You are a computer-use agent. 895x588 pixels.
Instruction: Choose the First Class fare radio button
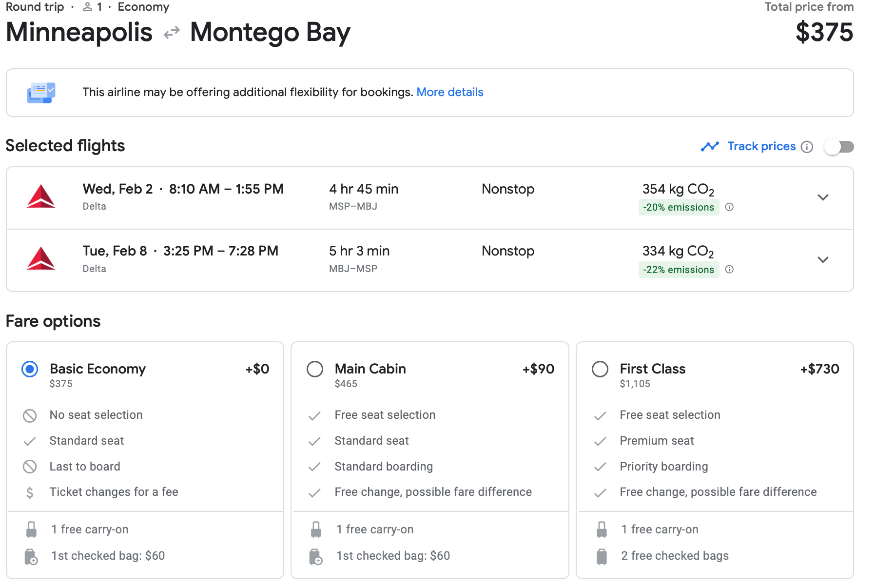[x=600, y=369]
